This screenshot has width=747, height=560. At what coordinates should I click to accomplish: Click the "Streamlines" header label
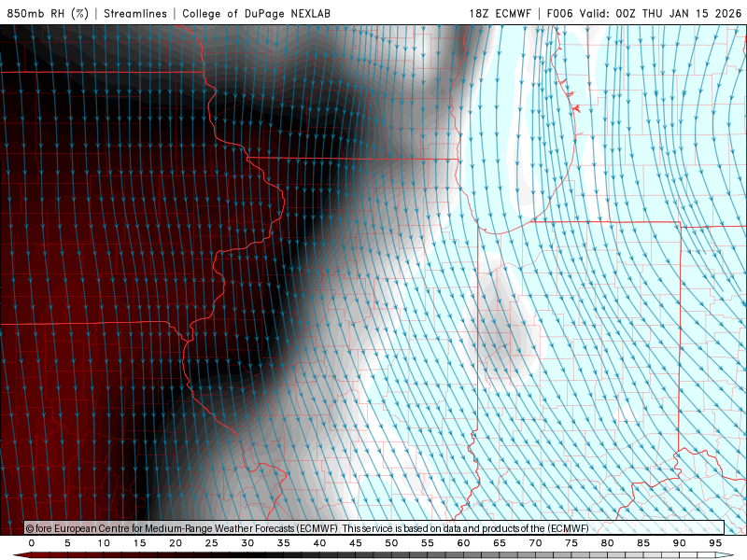pos(135,13)
